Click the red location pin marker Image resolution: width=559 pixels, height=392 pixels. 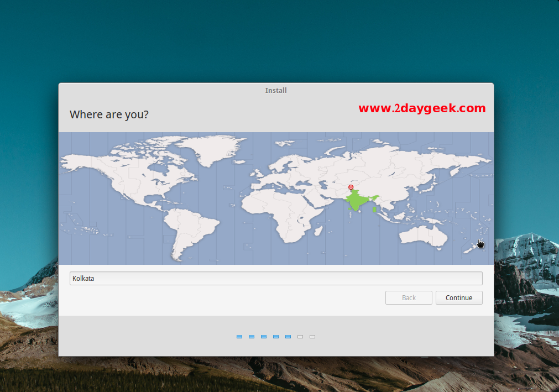pos(351,187)
